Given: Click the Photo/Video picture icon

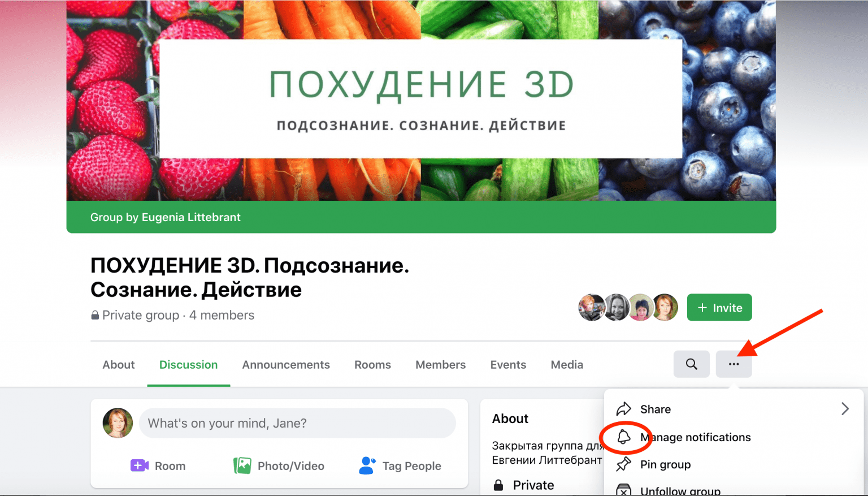Looking at the screenshot, I should (x=242, y=465).
